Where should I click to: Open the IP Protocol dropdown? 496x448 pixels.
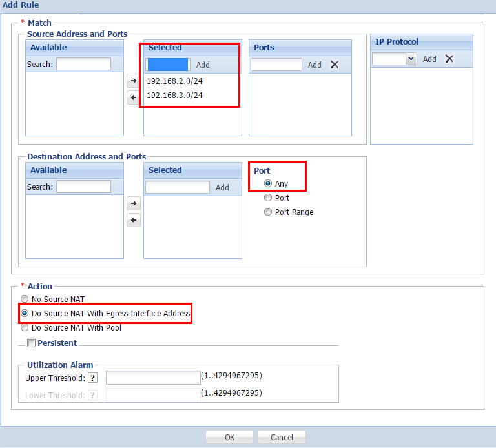[x=411, y=59]
